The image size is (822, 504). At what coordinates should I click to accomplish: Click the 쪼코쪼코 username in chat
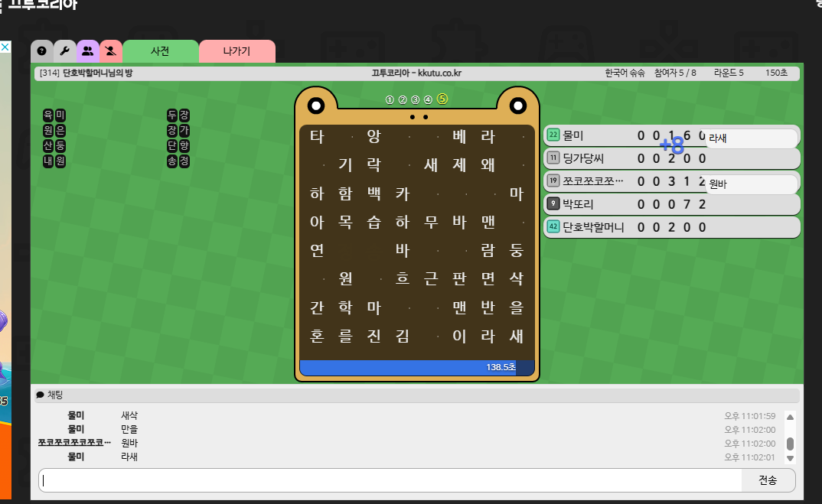(x=74, y=443)
